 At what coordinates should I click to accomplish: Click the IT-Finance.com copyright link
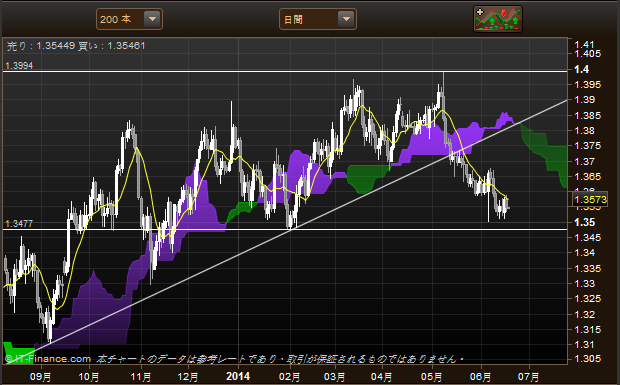click(48, 359)
